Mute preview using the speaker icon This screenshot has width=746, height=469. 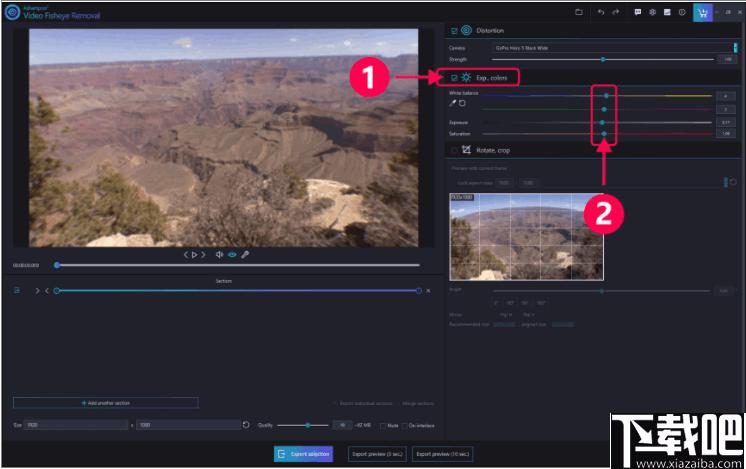[x=219, y=255]
